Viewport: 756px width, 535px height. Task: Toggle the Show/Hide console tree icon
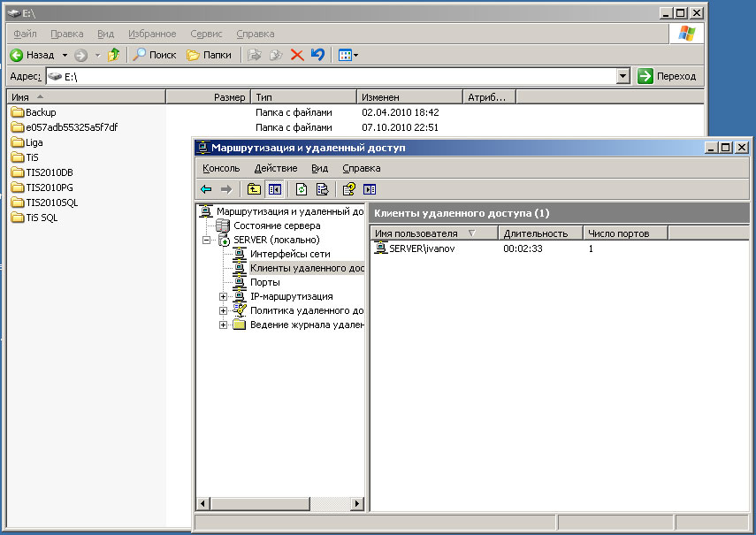(274, 188)
